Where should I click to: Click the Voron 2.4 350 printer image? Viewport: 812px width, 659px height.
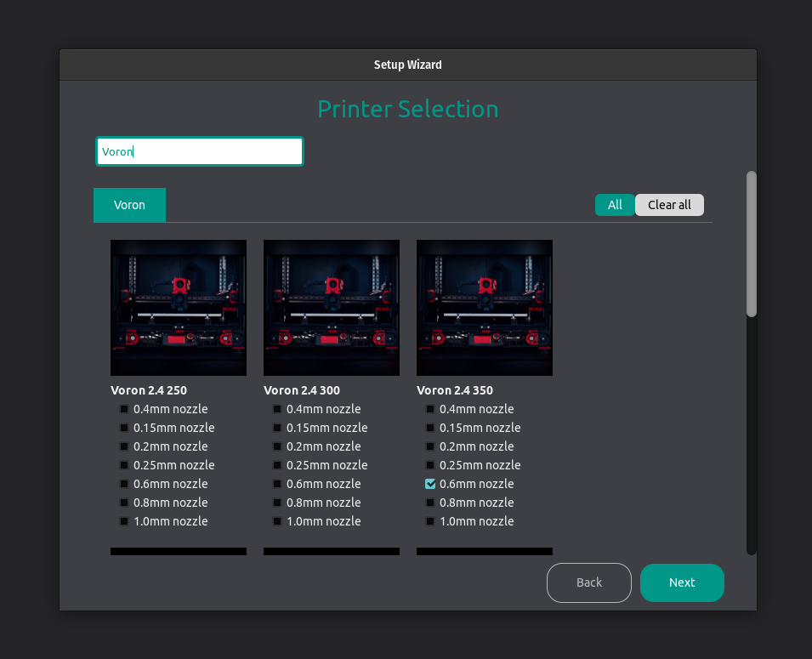click(484, 308)
